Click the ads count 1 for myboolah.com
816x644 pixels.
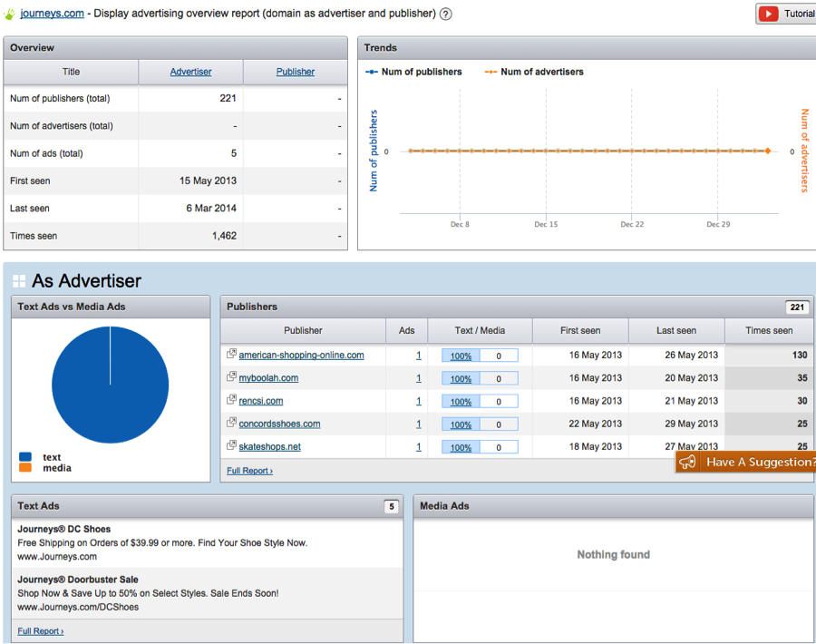pos(418,378)
